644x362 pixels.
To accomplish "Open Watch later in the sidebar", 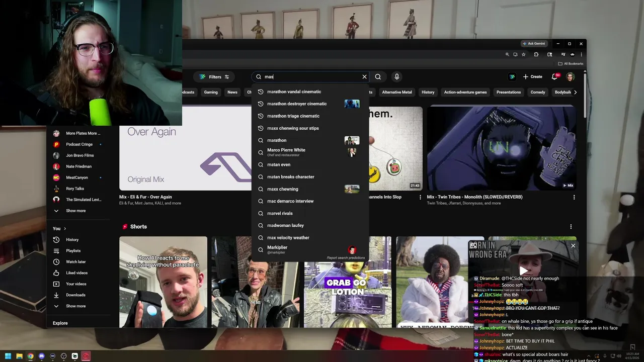I will click(78, 262).
